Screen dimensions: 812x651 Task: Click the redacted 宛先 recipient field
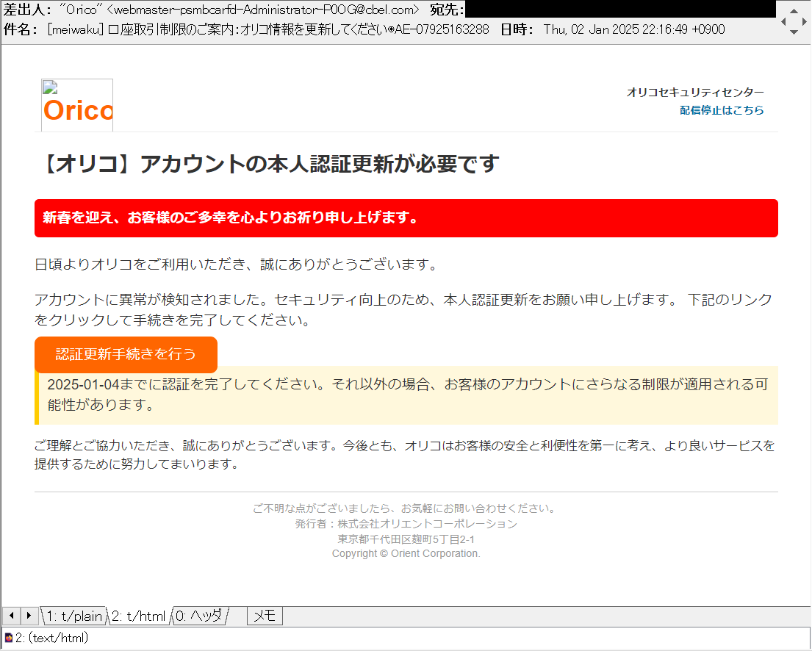(620, 10)
